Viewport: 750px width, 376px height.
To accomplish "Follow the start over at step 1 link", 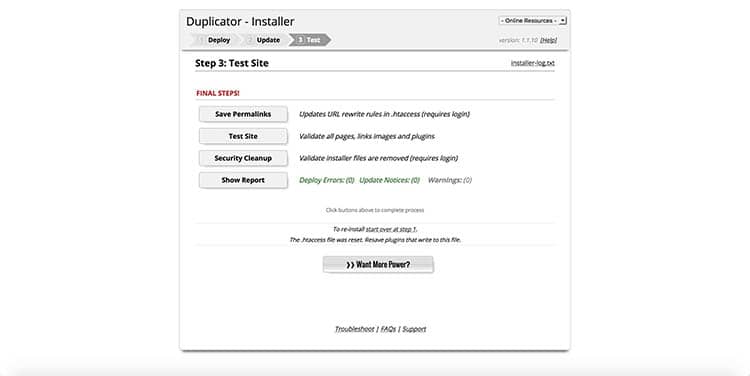I will [x=391, y=230].
